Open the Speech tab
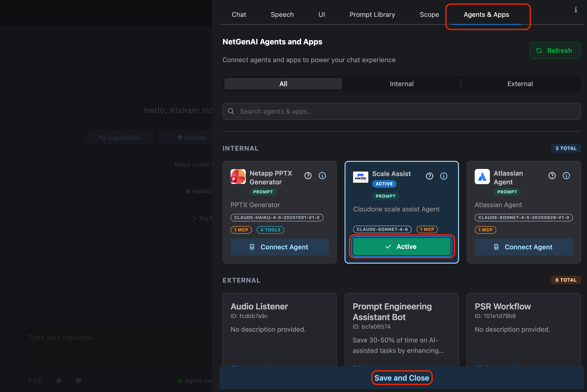 [x=282, y=14]
